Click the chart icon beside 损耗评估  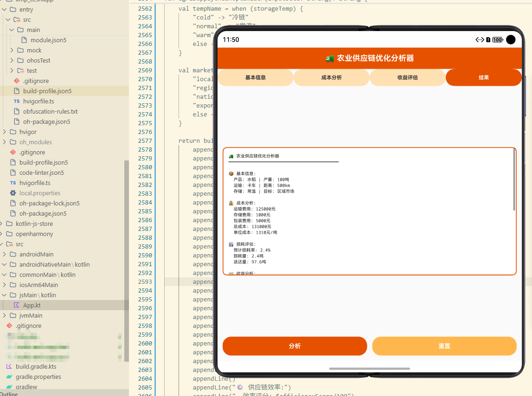pos(231,244)
